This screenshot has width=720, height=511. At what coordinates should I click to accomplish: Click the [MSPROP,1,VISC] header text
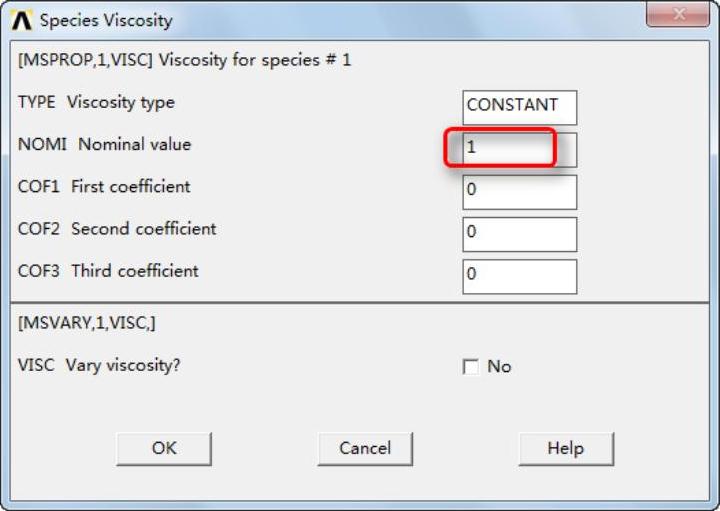185,60
